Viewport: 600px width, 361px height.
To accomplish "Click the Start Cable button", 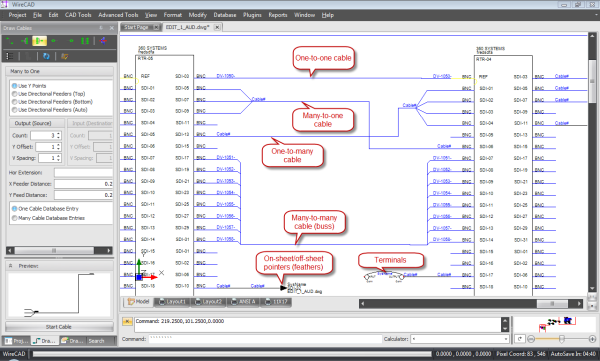I will [x=59, y=327].
